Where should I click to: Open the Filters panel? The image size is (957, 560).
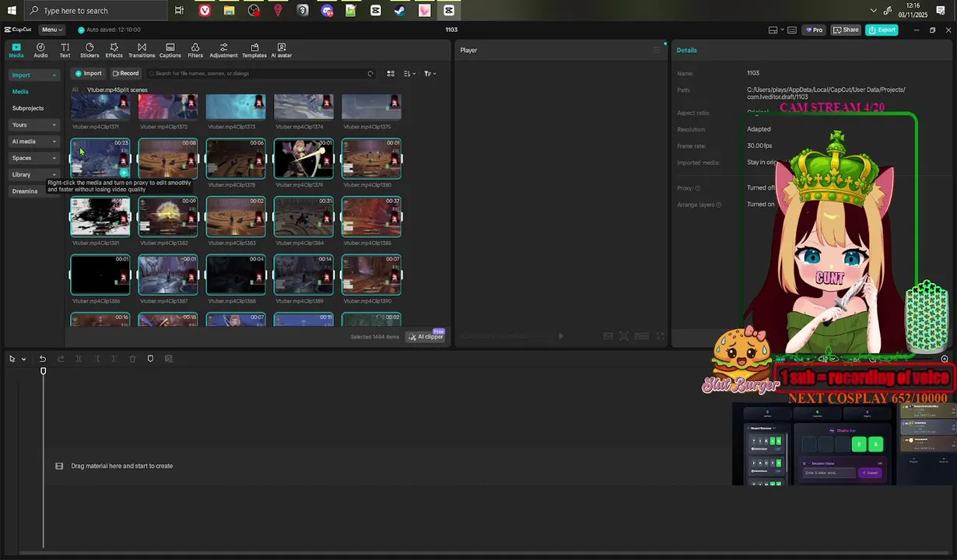click(195, 51)
